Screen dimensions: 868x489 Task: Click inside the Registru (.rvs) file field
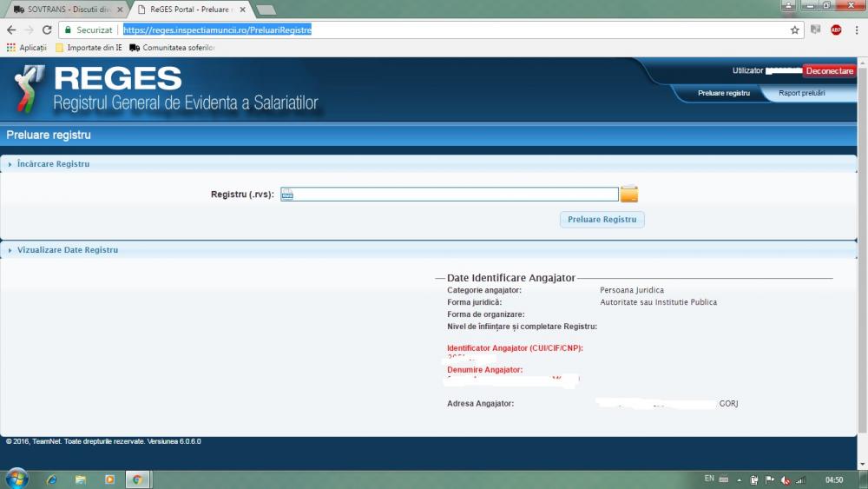coord(451,195)
